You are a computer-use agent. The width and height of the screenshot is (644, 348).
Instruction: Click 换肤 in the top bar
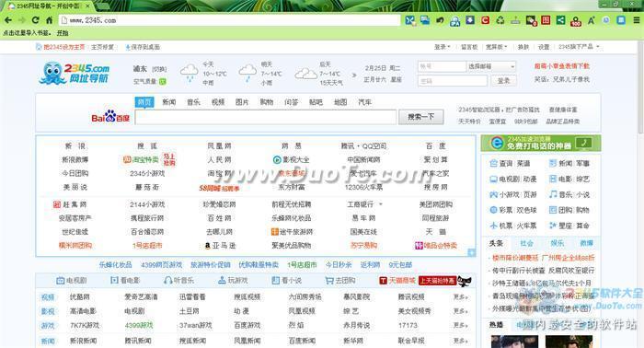523,47
